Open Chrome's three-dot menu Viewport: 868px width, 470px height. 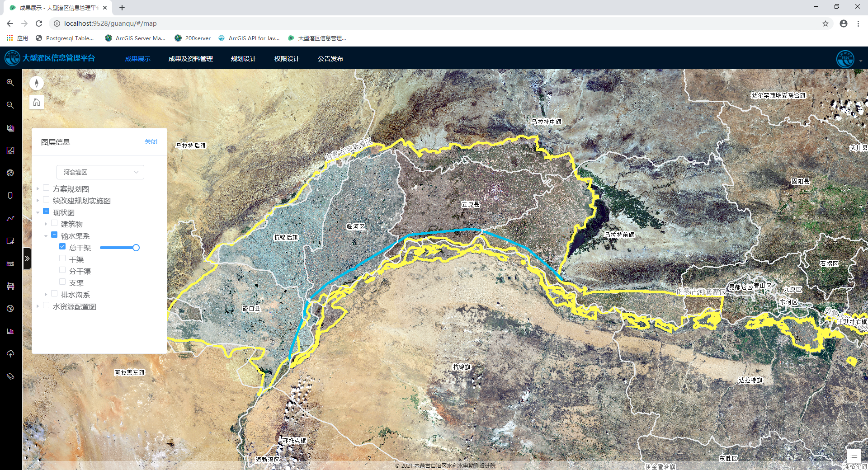coord(858,23)
